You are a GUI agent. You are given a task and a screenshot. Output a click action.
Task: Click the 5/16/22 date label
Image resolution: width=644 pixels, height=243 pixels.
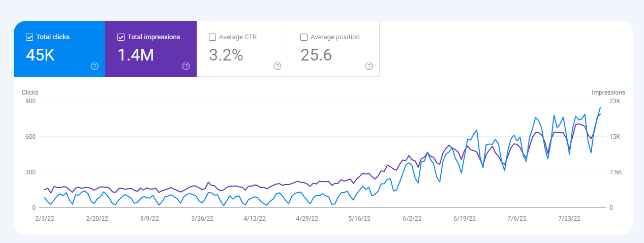coord(360,219)
